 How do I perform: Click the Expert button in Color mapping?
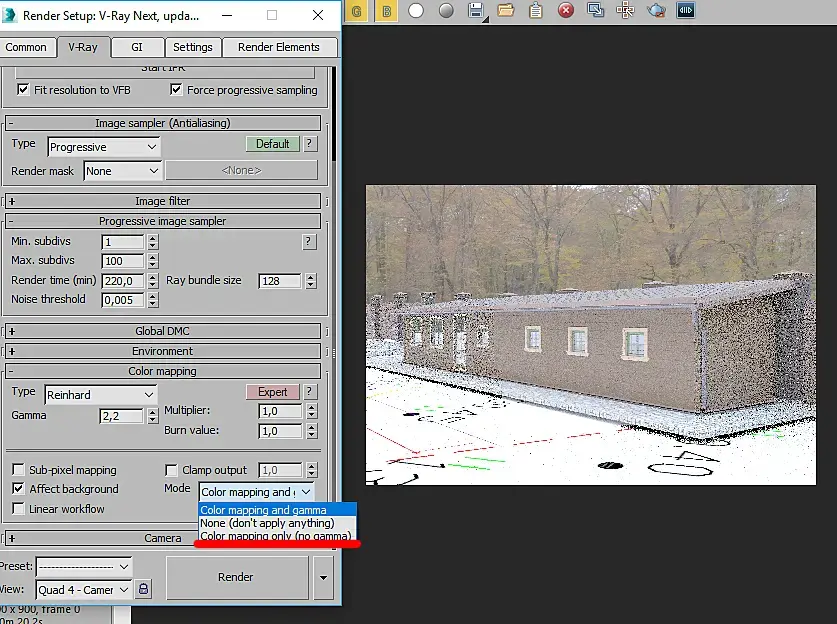tap(273, 392)
